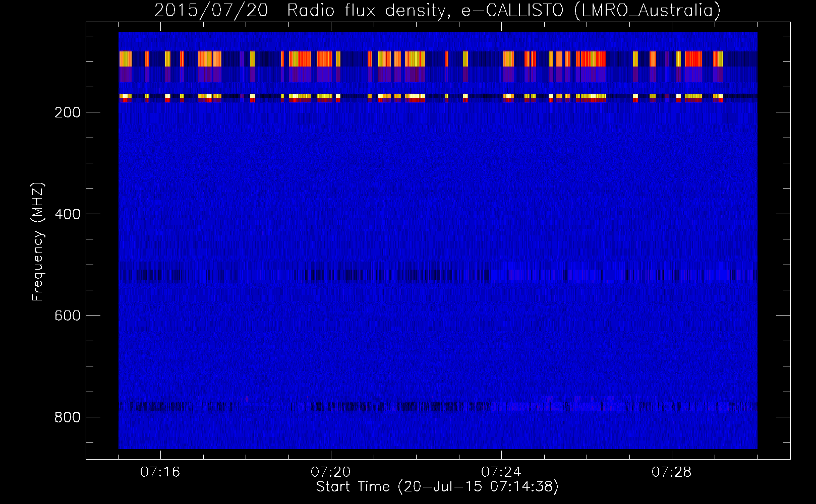816x504 pixels.
Task: Click the 'Frequency (MHZ)' axis label
Action: 38,242
